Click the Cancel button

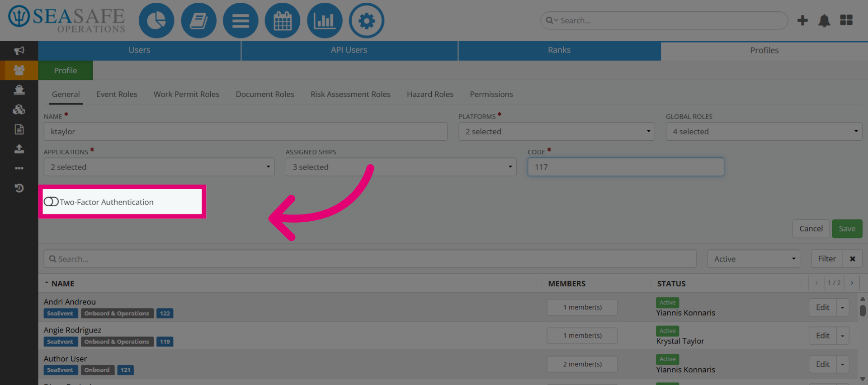coord(811,229)
